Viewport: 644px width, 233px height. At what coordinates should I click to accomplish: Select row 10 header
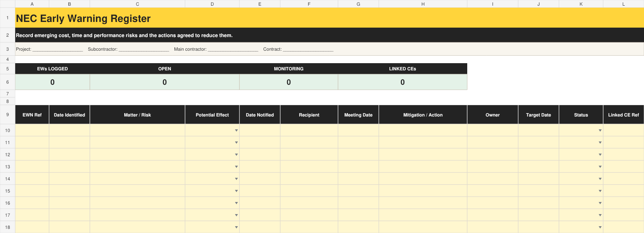pos(8,130)
